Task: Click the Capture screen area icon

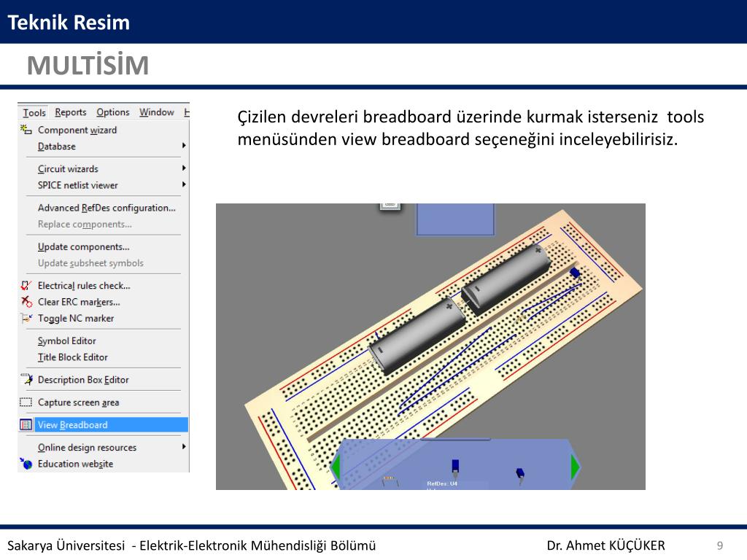Action: 26,402
